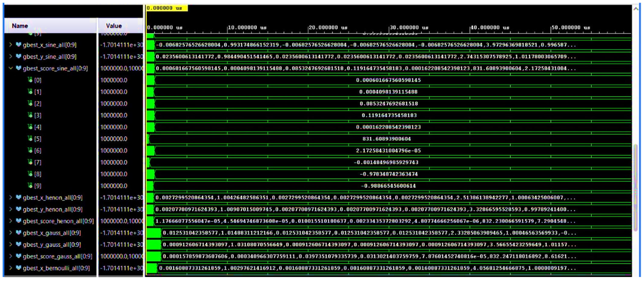This screenshot has height=282, width=644.
Task: Click the yellow 0.000000 us cursor marker
Action: tap(167, 8)
